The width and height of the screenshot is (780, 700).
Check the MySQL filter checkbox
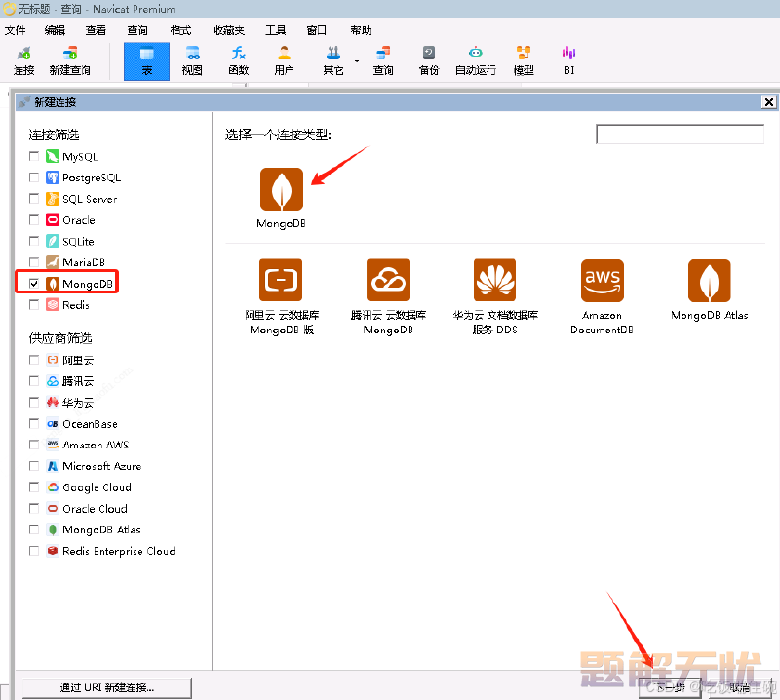(34, 156)
